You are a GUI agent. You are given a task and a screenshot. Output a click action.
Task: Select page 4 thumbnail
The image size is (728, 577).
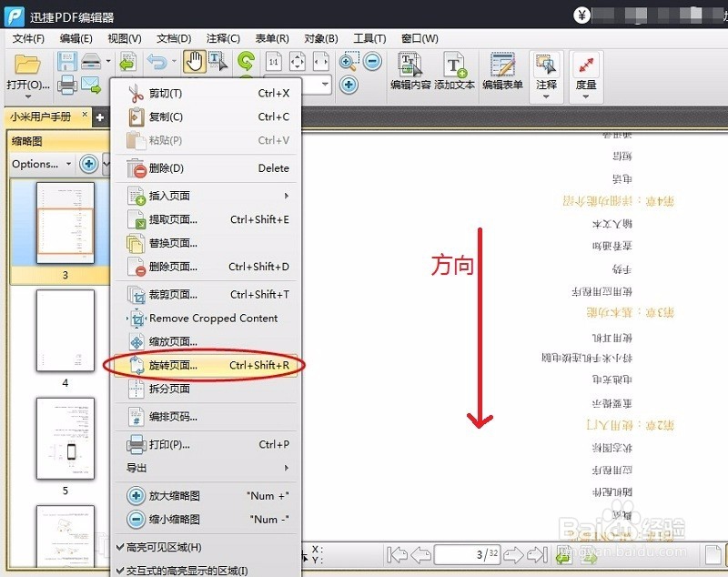coord(65,330)
